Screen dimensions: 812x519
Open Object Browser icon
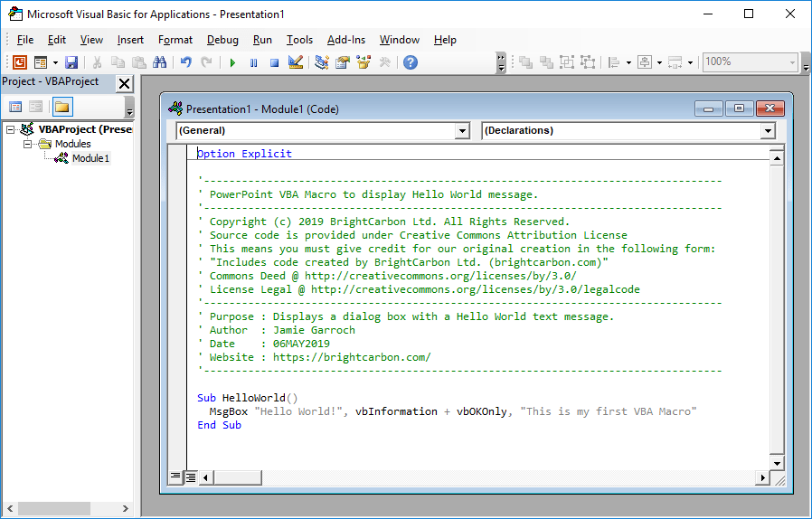(364, 62)
